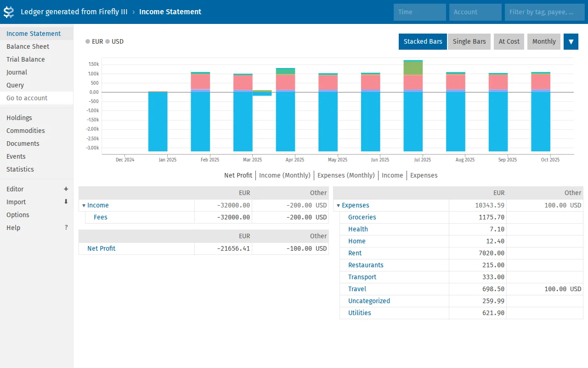
Task: Toggle the USD currency legend dot
Action: click(x=107, y=41)
